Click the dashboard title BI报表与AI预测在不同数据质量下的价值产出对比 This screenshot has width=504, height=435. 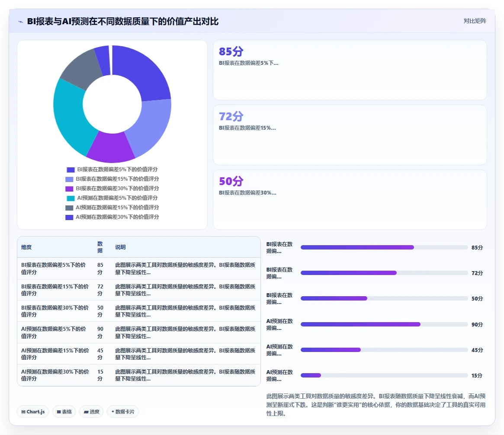123,21
